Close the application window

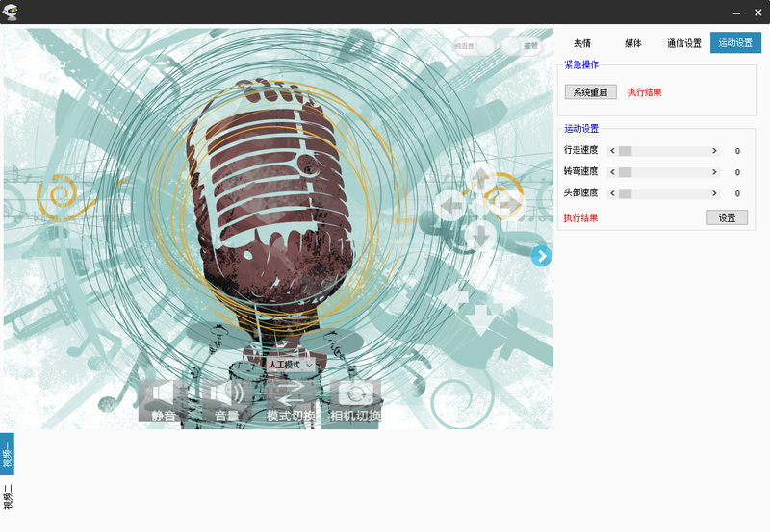(x=757, y=13)
